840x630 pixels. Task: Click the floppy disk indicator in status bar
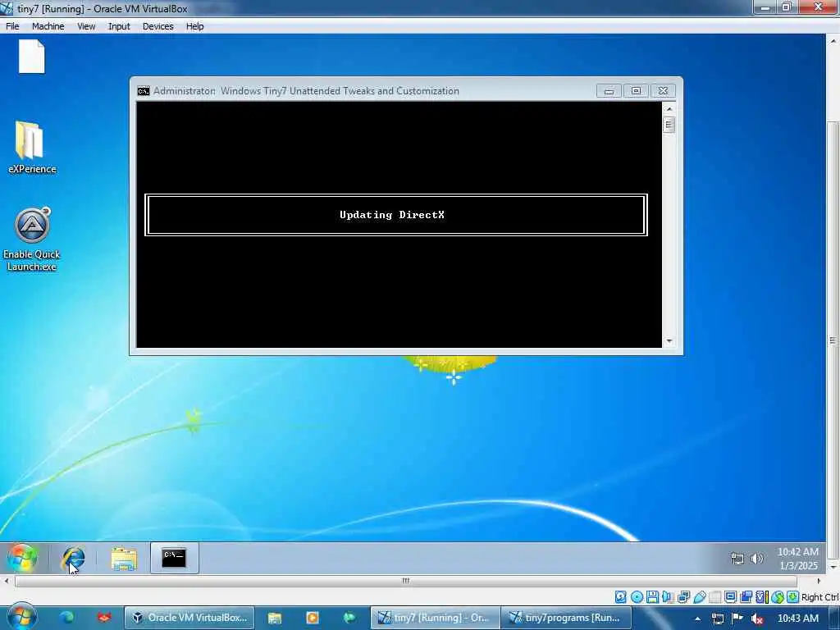pyautogui.click(x=652, y=597)
